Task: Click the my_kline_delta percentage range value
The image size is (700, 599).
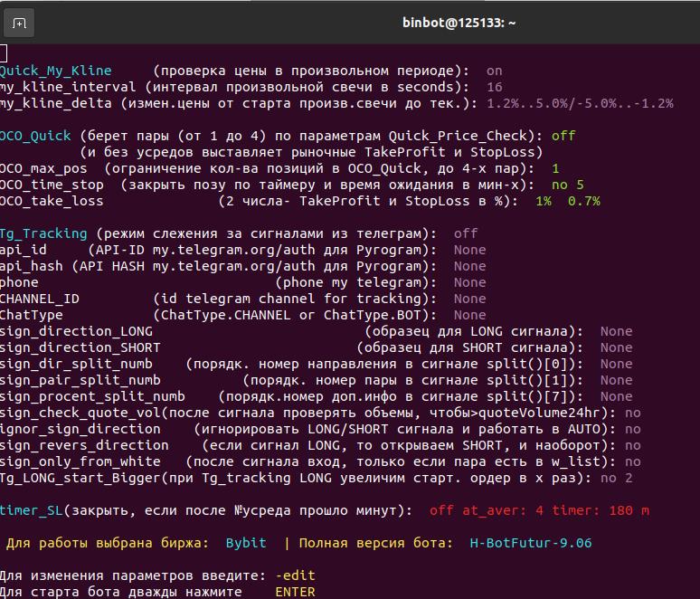Action: coord(580,104)
